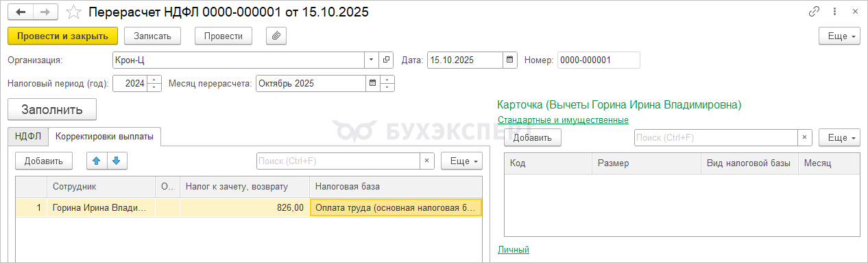Select row number 1 cell
868x263 pixels.
click(x=31, y=208)
